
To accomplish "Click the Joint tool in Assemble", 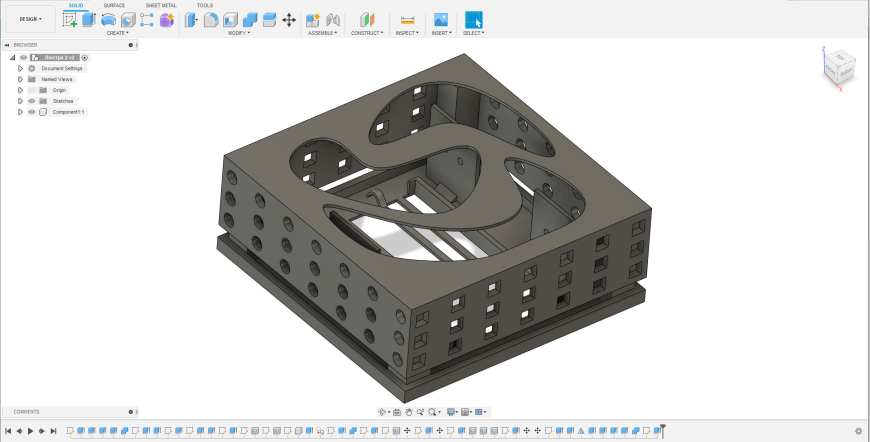I will (333, 20).
